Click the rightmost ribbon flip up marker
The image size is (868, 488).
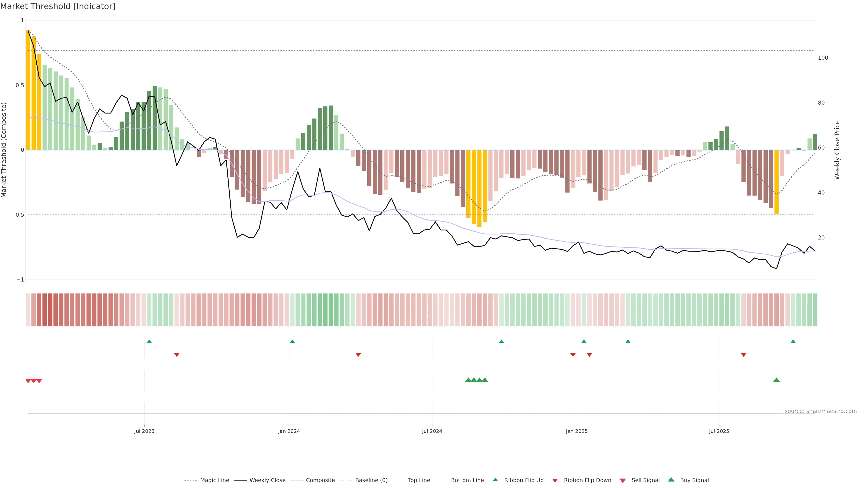tap(793, 342)
